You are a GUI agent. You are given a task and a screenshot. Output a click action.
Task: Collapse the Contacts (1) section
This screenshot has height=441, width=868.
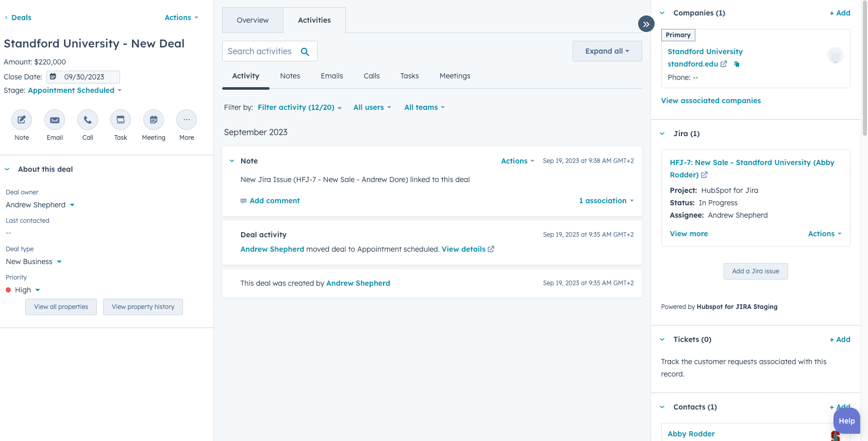coord(662,407)
